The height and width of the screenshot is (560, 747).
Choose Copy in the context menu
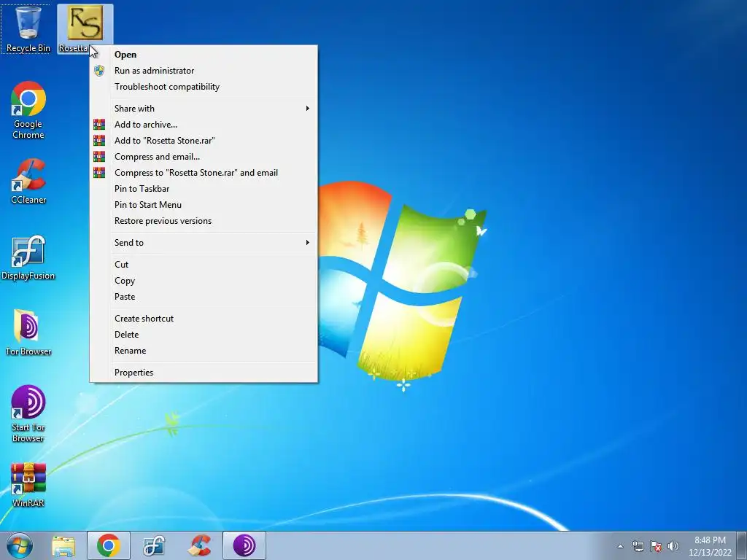(204, 281)
